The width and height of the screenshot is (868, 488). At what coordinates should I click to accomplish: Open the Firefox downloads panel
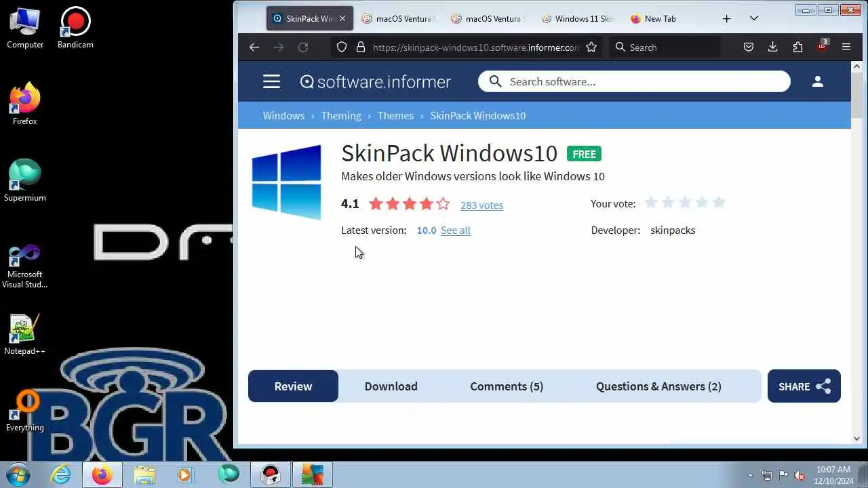[x=772, y=47]
